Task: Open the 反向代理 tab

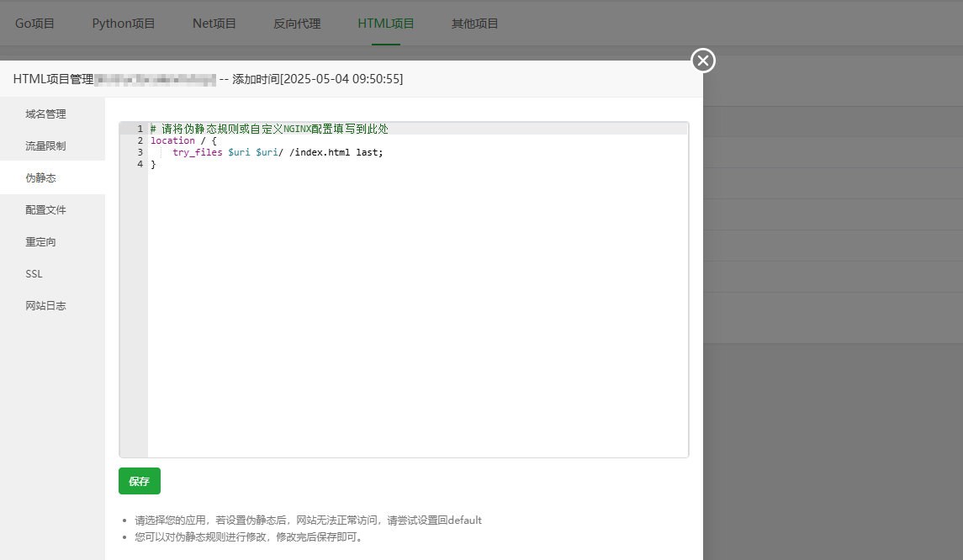Action: pyautogui.click(x=297, y=24)
